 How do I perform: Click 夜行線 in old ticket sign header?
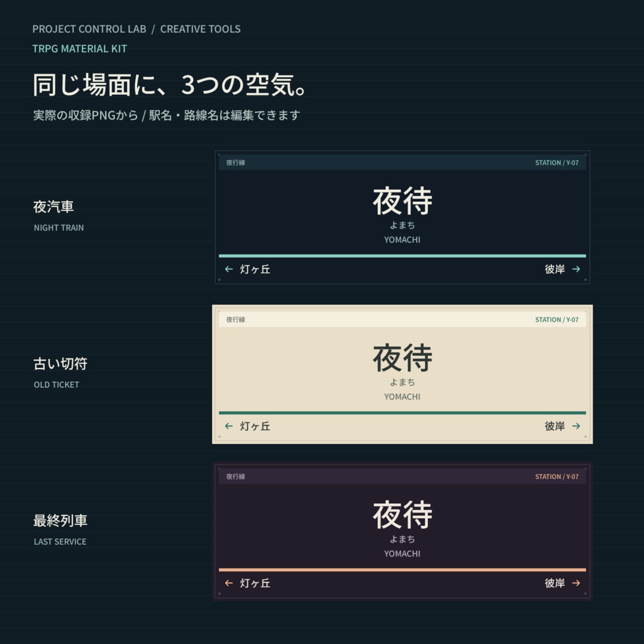pyautogui.click(x=235, y=319)
